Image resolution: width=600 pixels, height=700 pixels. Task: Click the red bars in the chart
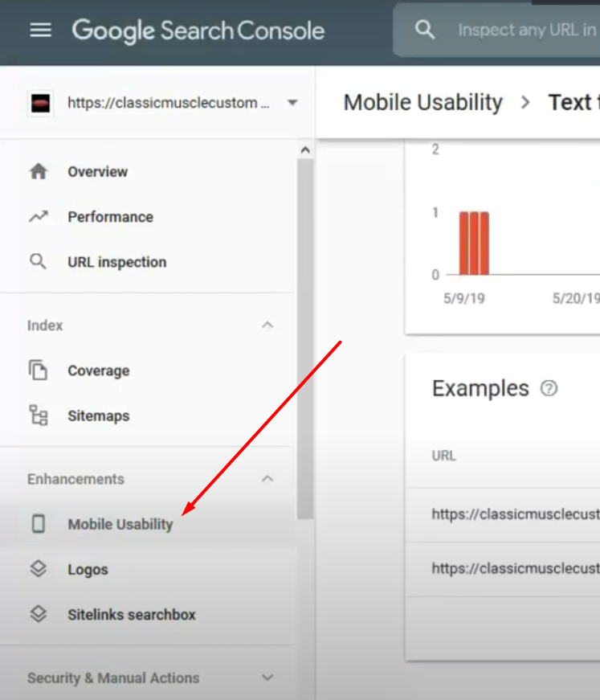tap(474, 244)
